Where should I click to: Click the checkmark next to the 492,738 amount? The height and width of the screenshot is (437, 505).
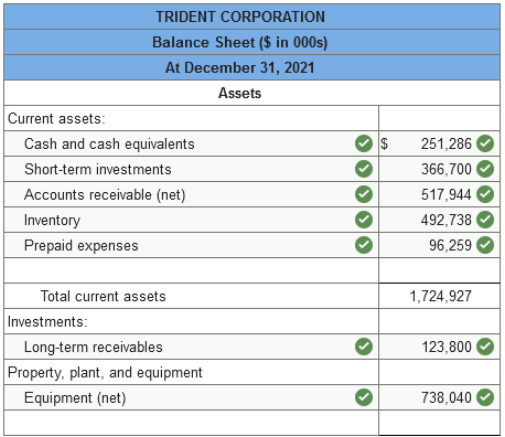pyautogui.click(x=485, y=220)
